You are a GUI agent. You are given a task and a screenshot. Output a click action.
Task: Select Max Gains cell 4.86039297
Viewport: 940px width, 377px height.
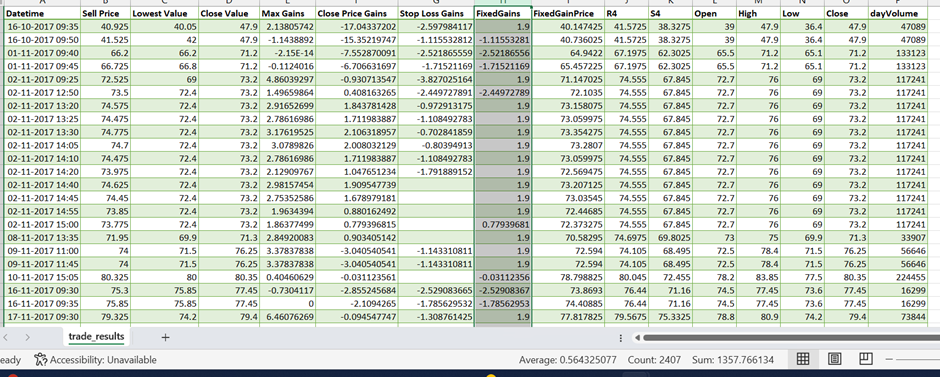pyautogui.click(x=287, y=79)
